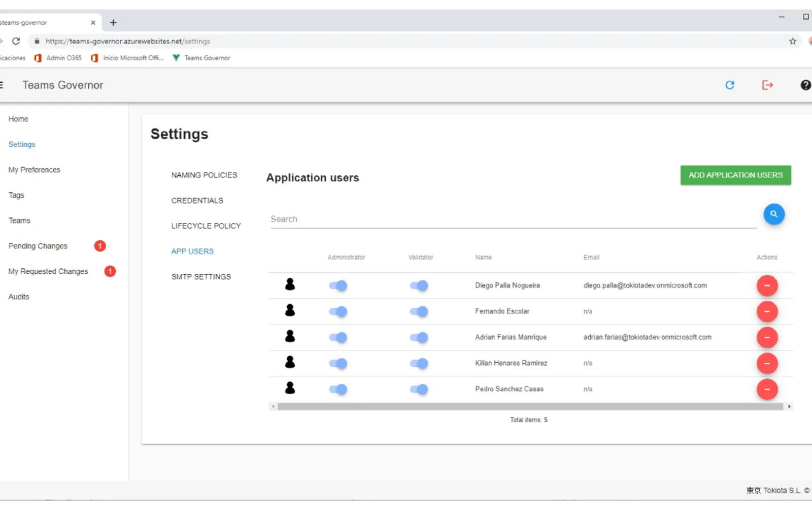
Task: Close the teams-governor browser tab
Action: [x=93, y=22]
